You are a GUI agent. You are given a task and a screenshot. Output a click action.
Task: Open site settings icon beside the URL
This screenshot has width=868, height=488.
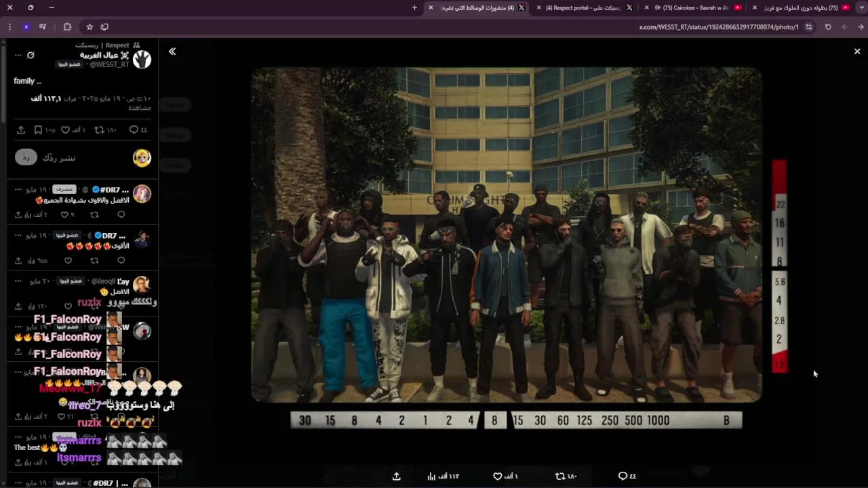pyautogui.click(x=808, y=27)
